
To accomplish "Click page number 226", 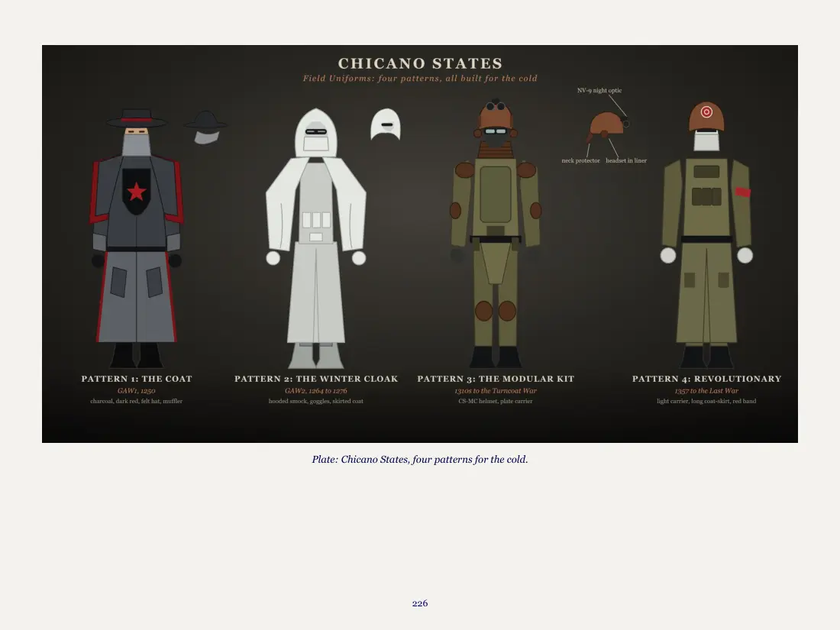I will click(x=420, y=603).
